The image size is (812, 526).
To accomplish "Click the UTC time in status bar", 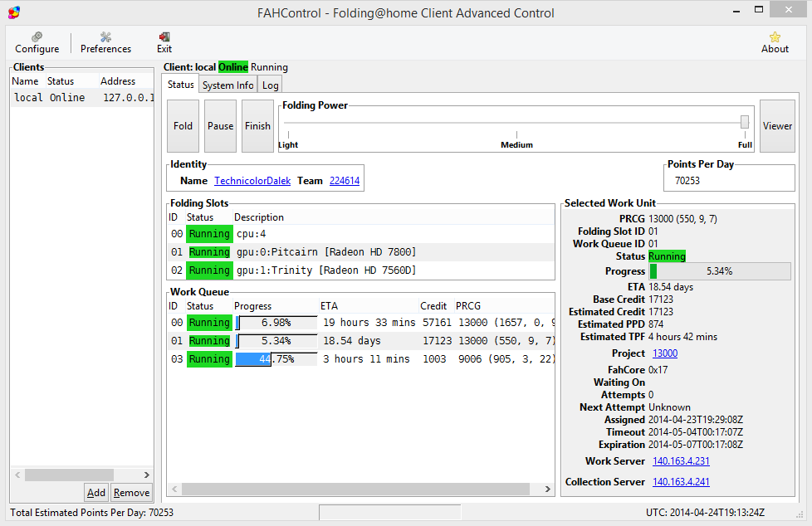I will tap(705, 513).
